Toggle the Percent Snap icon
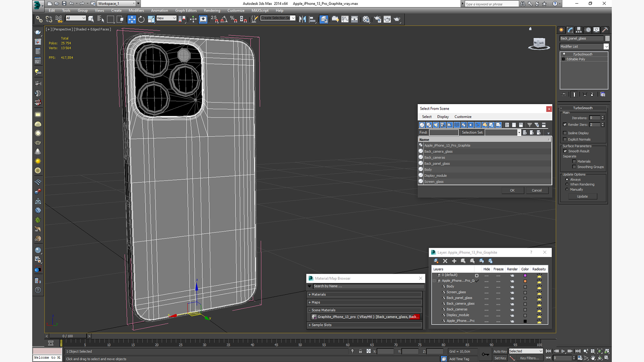Viewport: 644px width, 362px height. pyautogui.click(x=234, y=19)
